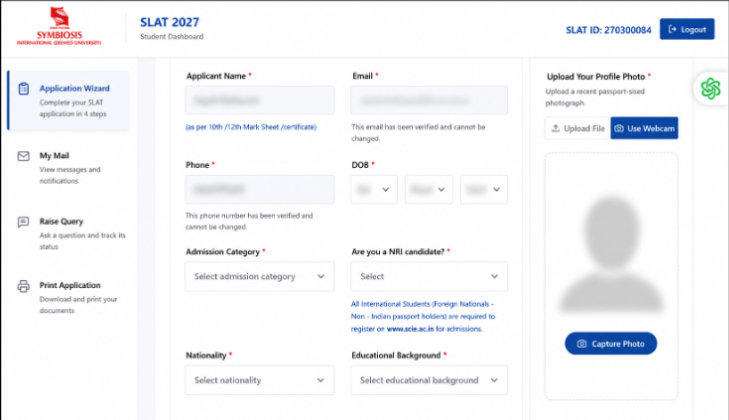
Task: Click the Applicant Name input field
Action: [x=259, y=100]
